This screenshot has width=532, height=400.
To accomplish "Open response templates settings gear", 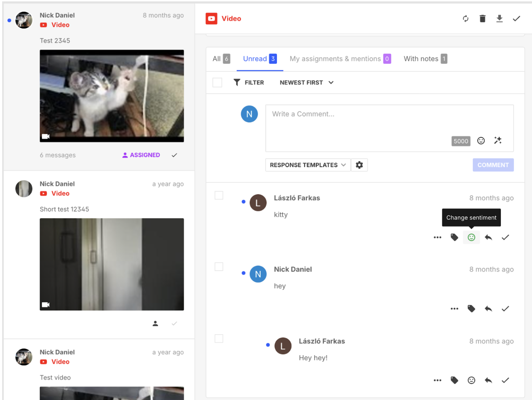I will [x=359, y=165].
